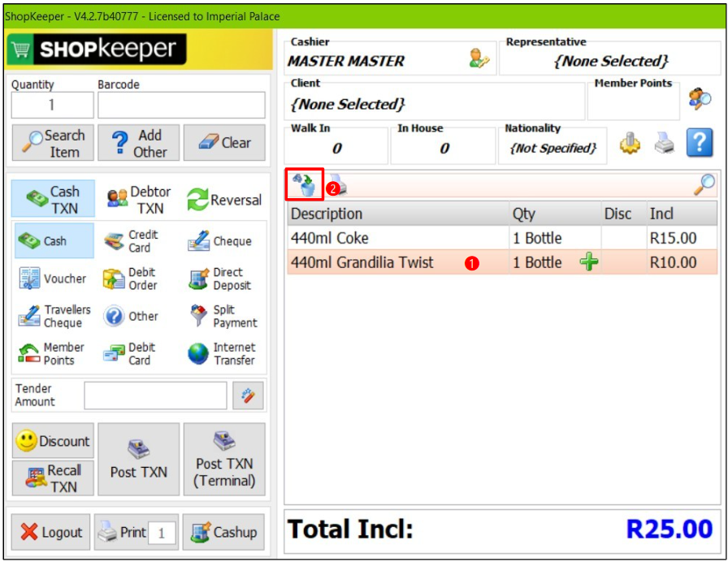Viewport: 728px width, 562px height.
Task: Click the Nationality Not Specified field
Action: tap(552, 148)
